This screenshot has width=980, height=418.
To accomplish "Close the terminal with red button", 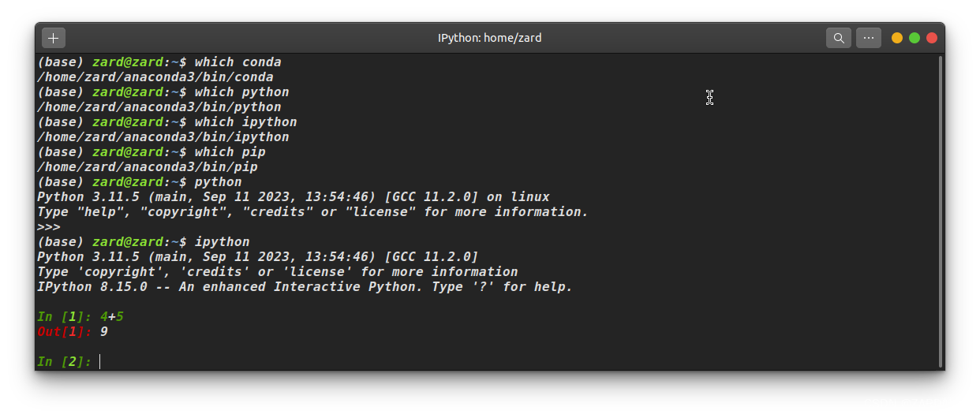I will 932,38.
